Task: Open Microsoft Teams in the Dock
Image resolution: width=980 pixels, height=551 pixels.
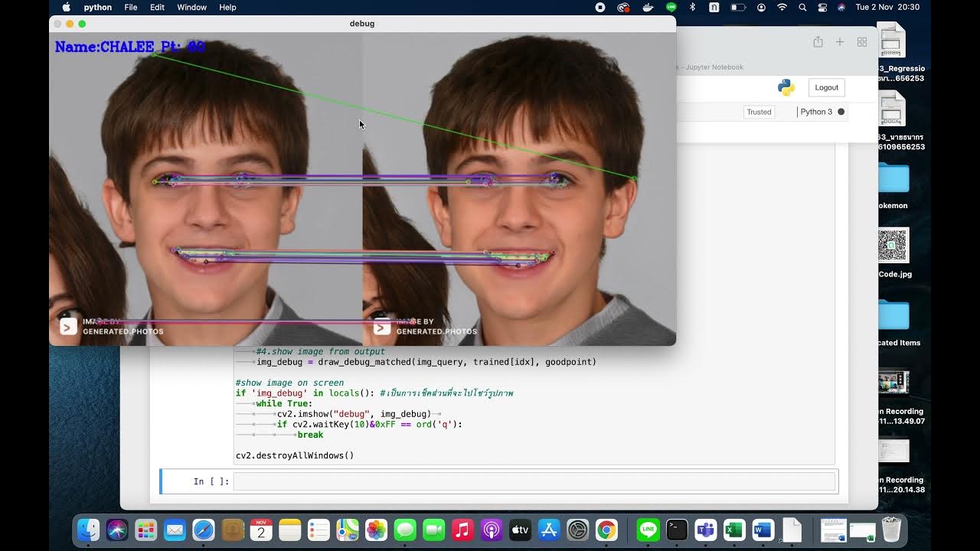Action: click(x=706, y=530)
